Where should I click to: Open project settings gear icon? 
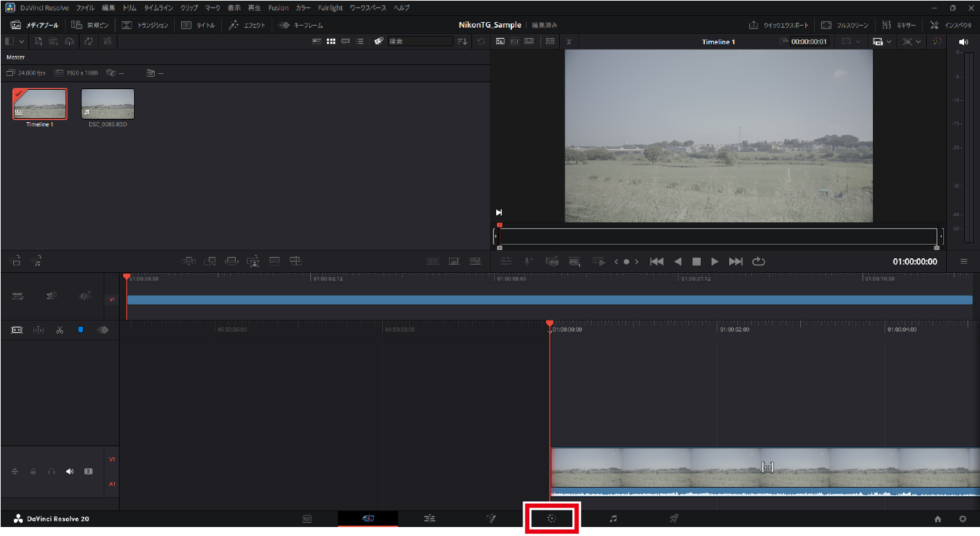(x=962, y=519)
